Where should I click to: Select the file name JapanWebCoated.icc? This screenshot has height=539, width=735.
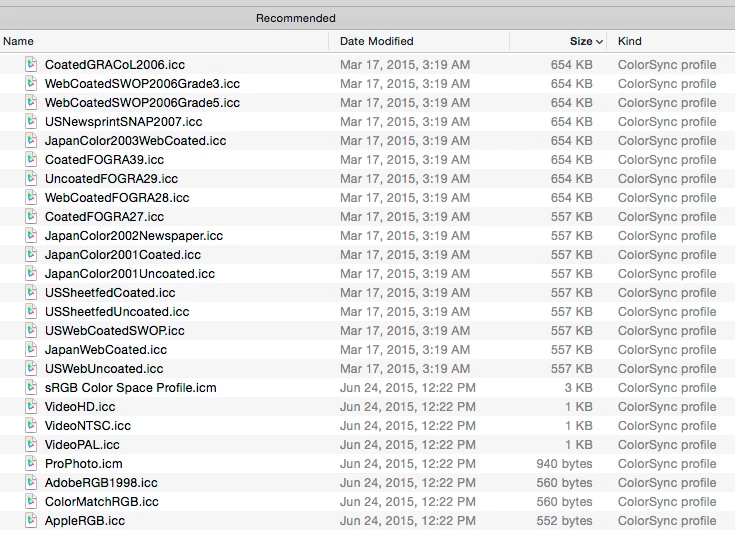106,349
